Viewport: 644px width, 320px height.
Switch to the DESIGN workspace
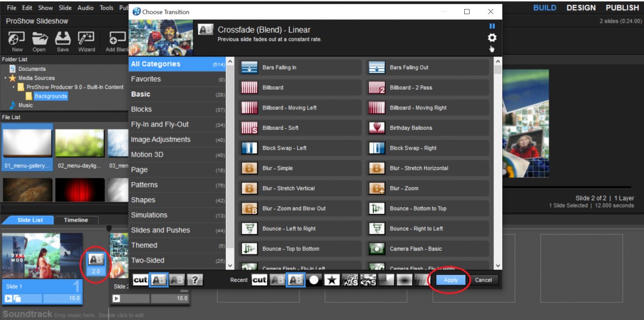click(581, 8)
